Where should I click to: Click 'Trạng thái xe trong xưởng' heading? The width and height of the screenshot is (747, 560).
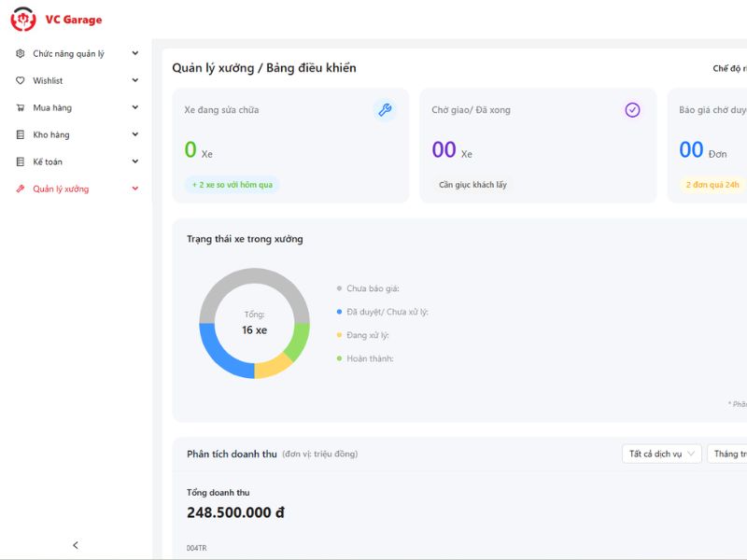tap(245, 239)
